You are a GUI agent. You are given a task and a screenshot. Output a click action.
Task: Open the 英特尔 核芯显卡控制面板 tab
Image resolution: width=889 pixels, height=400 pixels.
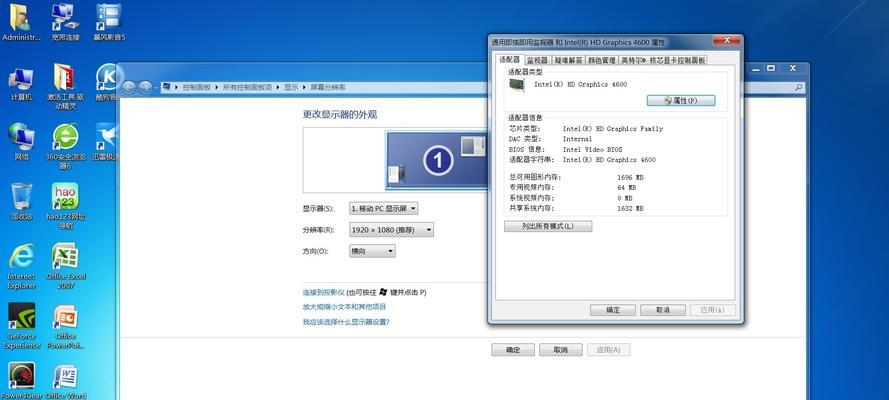coord(663,60)
